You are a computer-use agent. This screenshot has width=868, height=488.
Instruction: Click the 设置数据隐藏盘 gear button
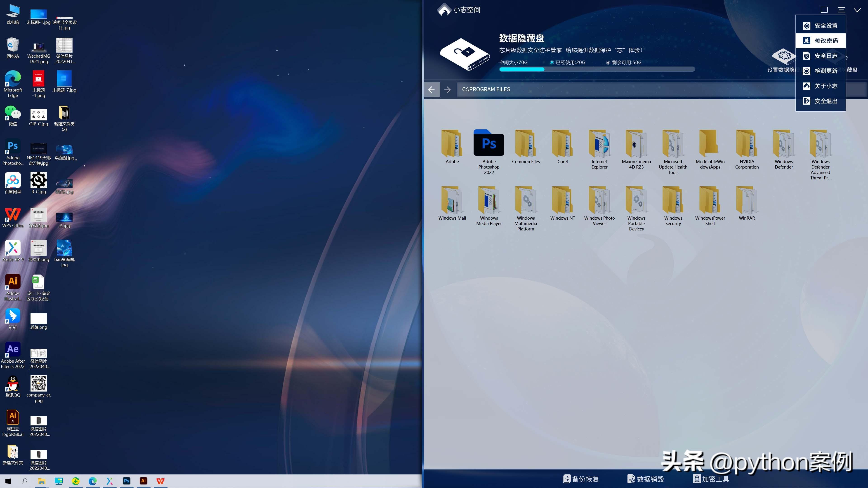(784, 56)
